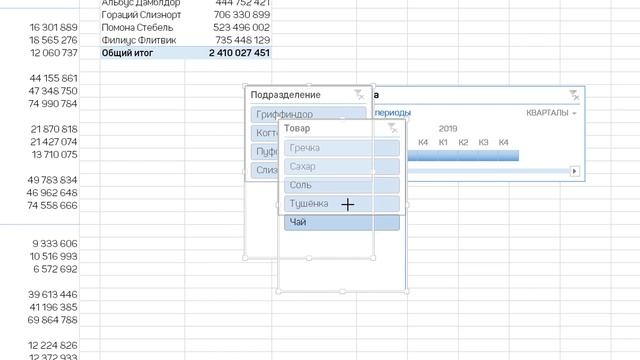Select Сахар in the Товар slicer
640x360 pixels.
click(x=342, y=167)
